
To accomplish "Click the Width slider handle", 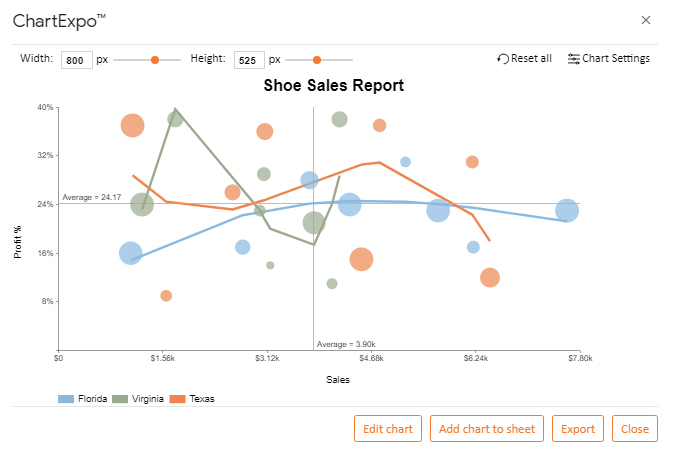I will tap(155, 60).
